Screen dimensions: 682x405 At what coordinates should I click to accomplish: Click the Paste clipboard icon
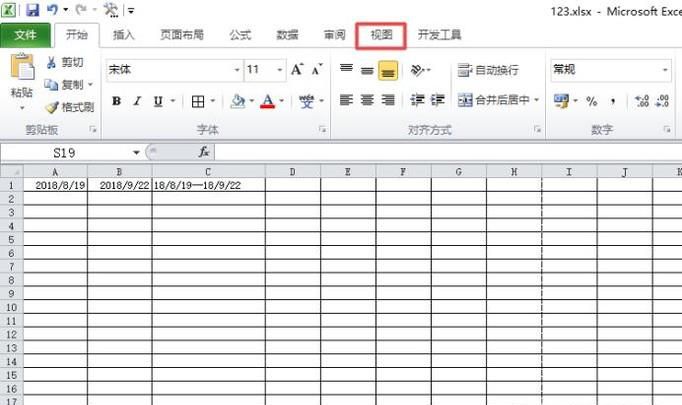22,67
